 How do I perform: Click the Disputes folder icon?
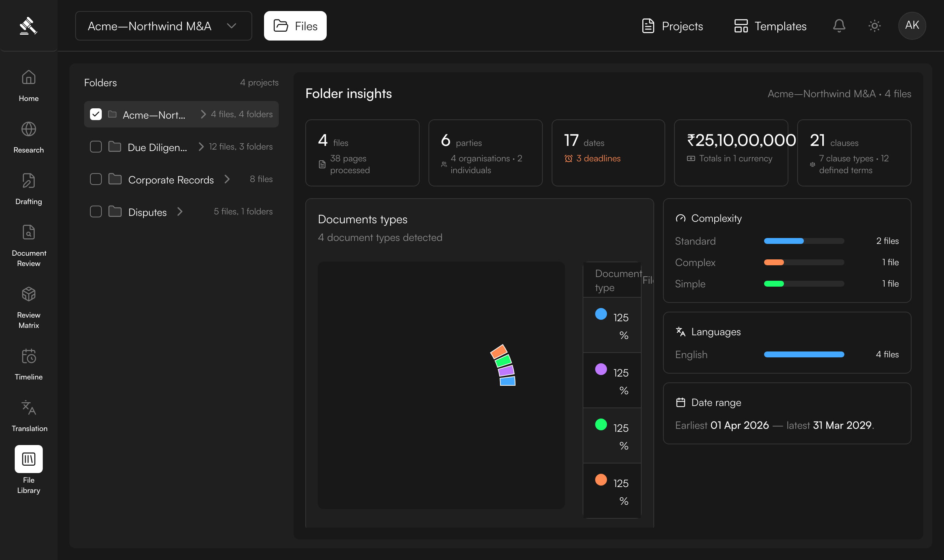(x=115, y=211)
